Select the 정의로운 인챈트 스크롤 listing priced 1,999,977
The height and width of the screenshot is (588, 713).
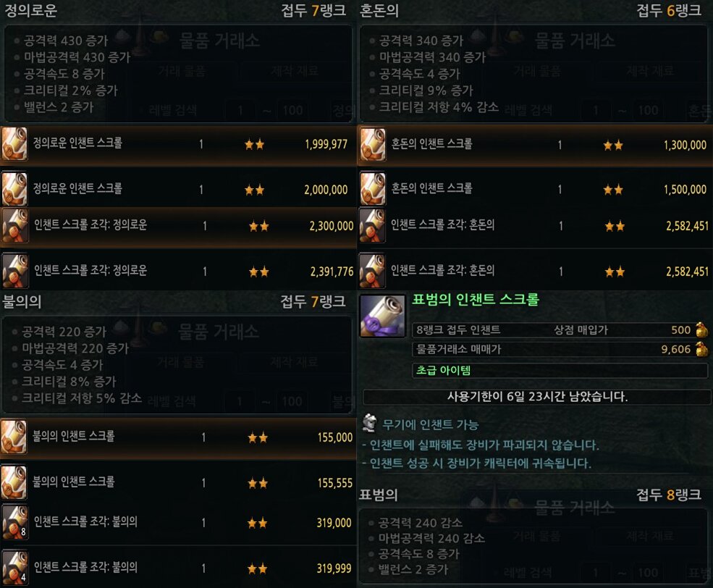(178, 145)
